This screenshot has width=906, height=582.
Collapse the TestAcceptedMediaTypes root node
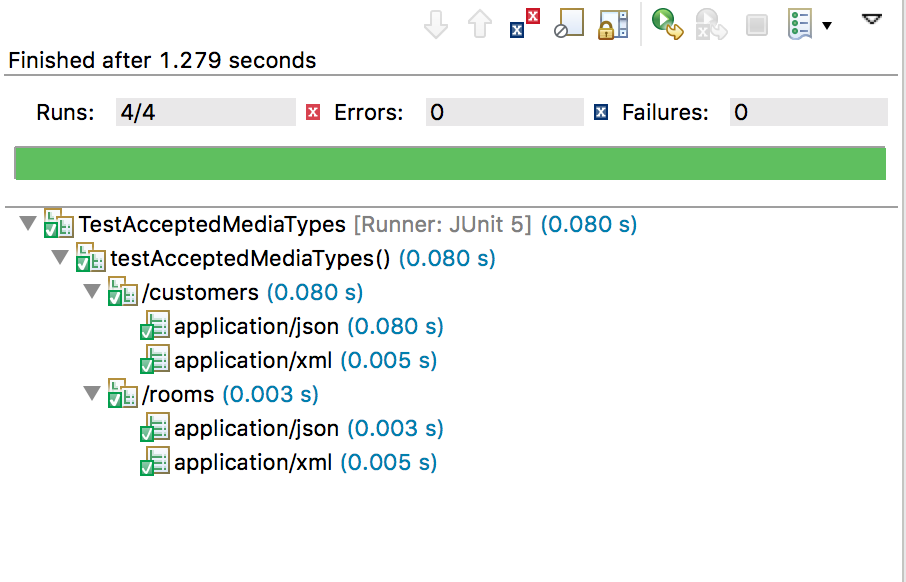28,223
